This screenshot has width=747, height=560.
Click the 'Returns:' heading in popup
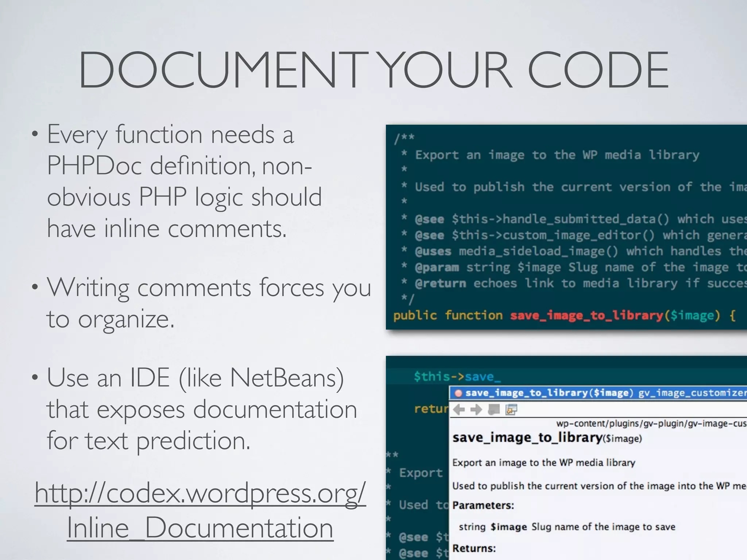pyautogui.click(x=474, y=548)
